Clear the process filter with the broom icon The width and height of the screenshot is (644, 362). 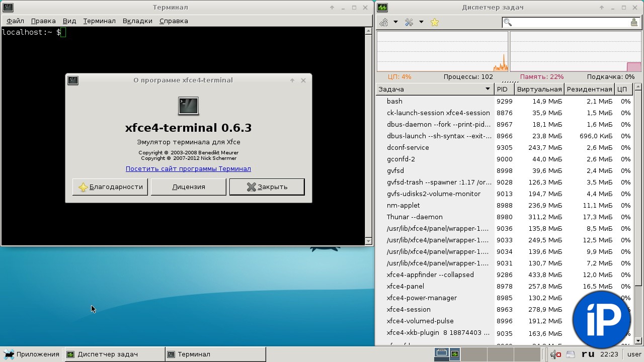(x=634, y=22)
